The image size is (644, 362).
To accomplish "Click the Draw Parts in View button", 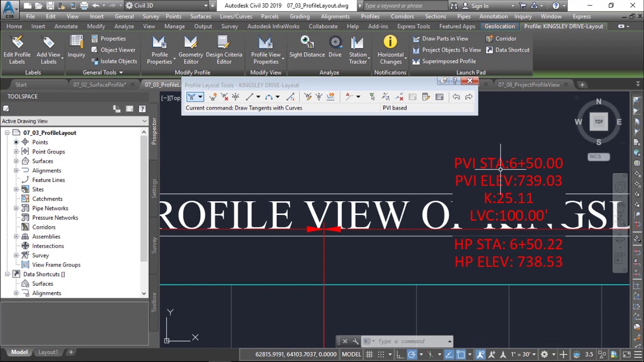I will click(x=440, y=39).
